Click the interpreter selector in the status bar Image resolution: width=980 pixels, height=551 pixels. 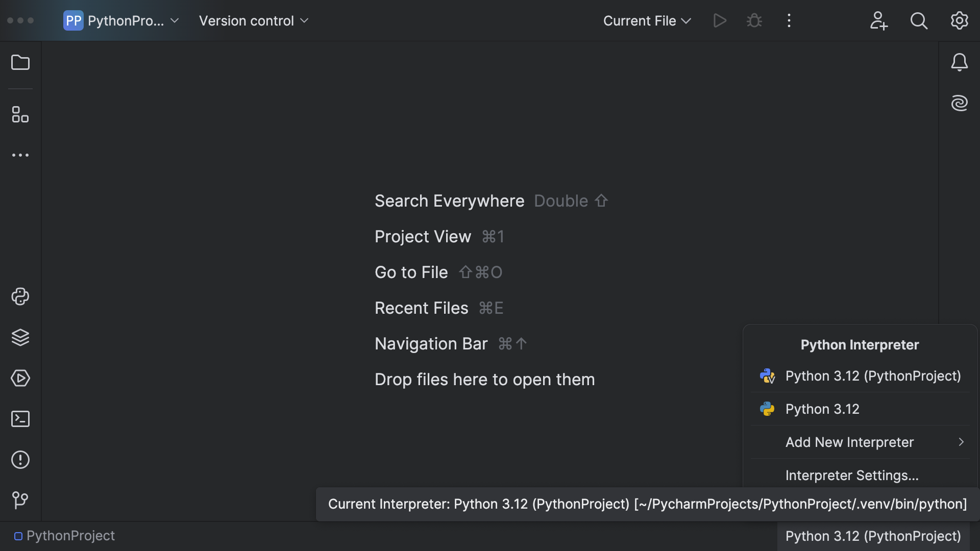point(872,536)
